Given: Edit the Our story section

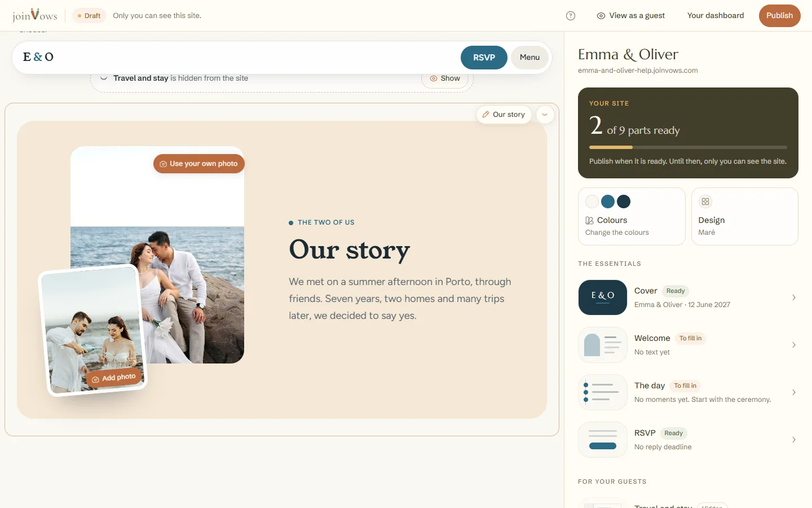Looking at the screenshot, I should (x=504, y=115).
